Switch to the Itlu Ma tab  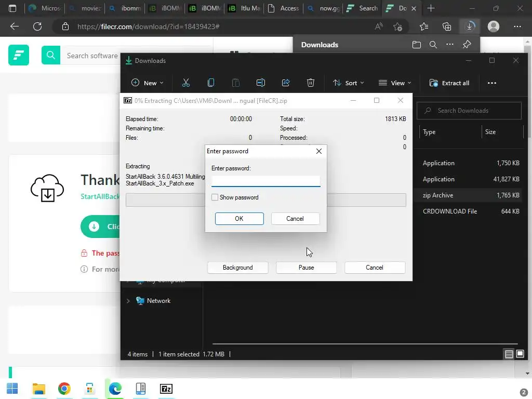point(244,8)
